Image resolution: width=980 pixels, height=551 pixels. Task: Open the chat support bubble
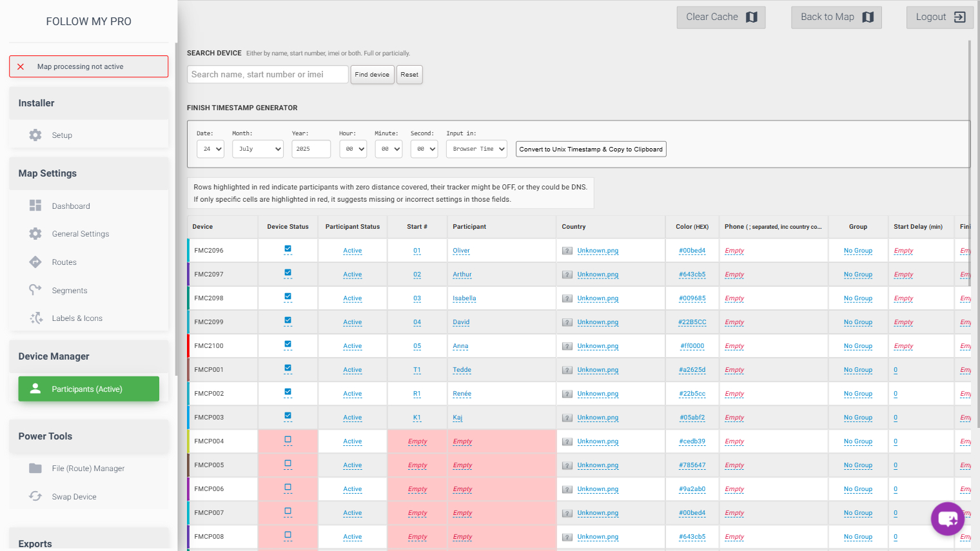pyautogui.click(x=947, y=519)
